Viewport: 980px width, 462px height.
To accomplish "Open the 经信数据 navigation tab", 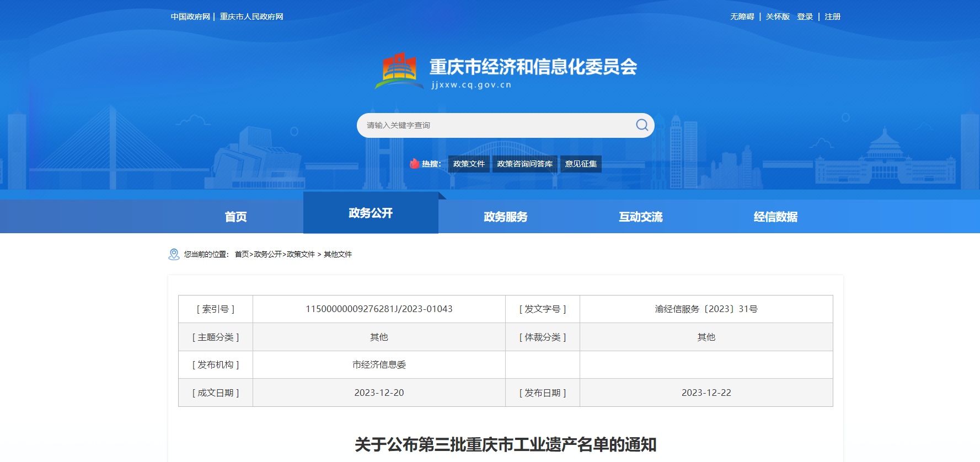I will (x=775, y=217).
